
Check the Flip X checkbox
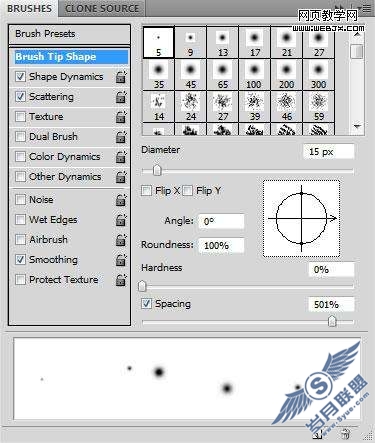(146, 191)
